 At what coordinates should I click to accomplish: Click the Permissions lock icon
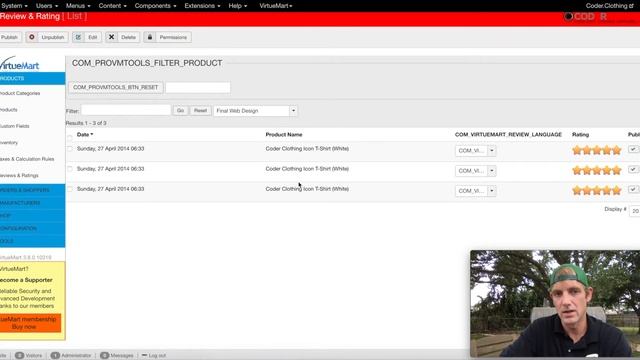[150, 37]
